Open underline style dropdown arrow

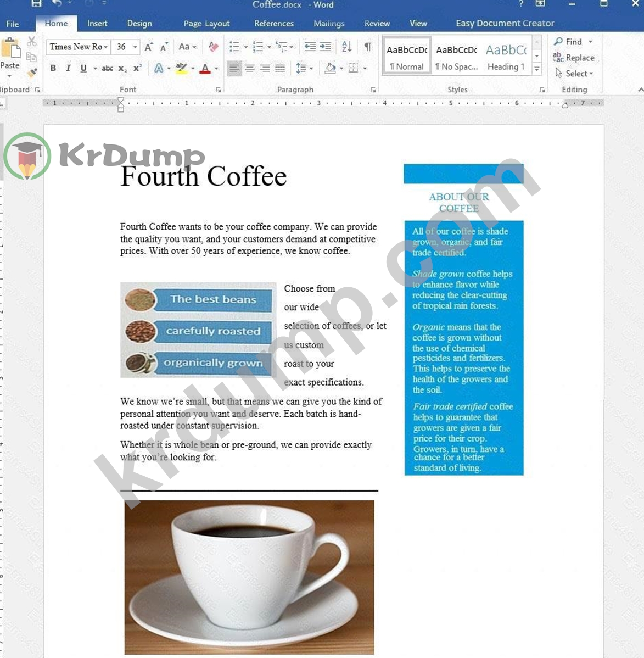(95, 69)
